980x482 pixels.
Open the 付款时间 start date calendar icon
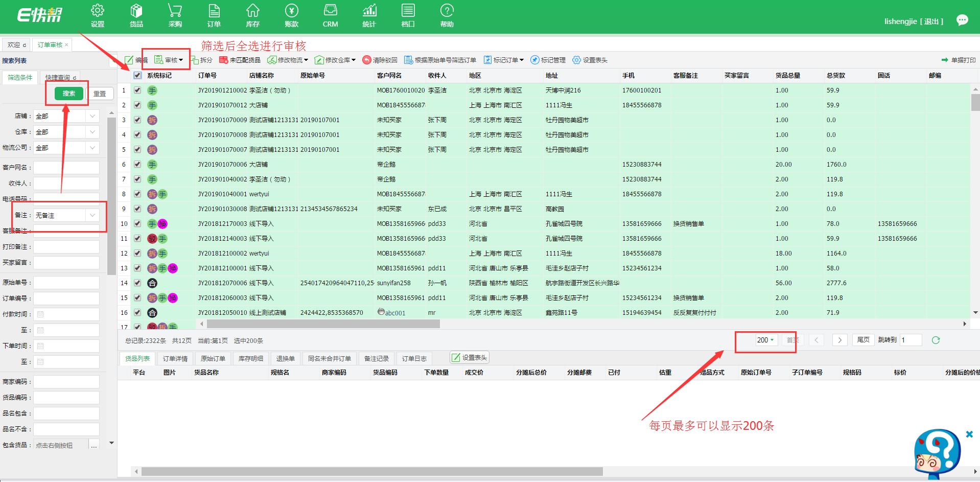tap(40, 314)
